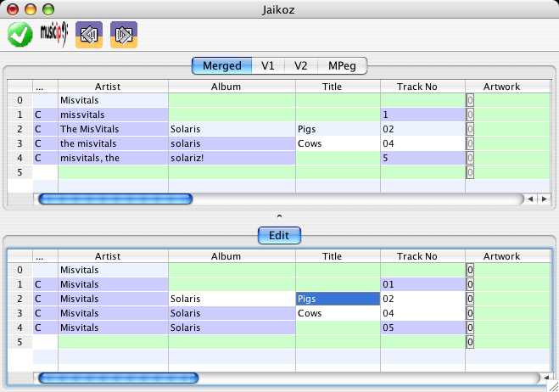
Task: Switch to the V2 tab
Action: pos(300,65)
